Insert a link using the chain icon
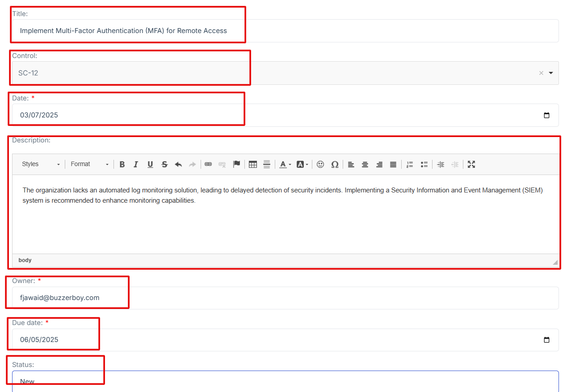Viewport: 567px width, 392px height. click(208, 164)
